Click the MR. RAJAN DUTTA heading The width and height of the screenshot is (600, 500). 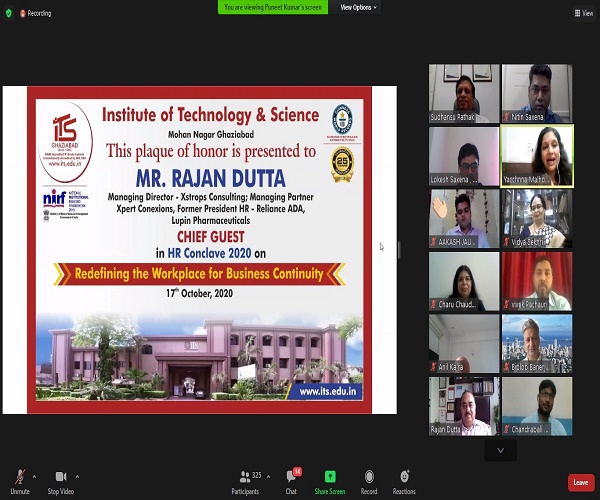[210, 178]
